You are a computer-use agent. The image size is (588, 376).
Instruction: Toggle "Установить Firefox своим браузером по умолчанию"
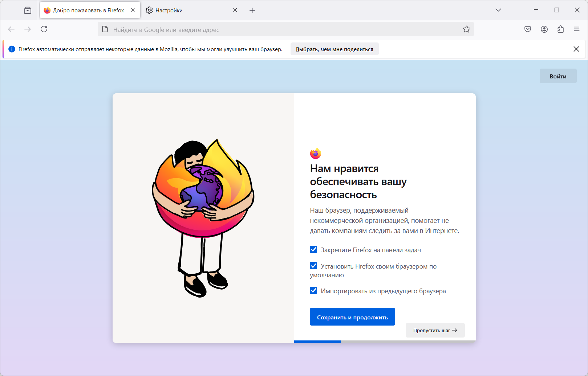[x=313, y=266]
